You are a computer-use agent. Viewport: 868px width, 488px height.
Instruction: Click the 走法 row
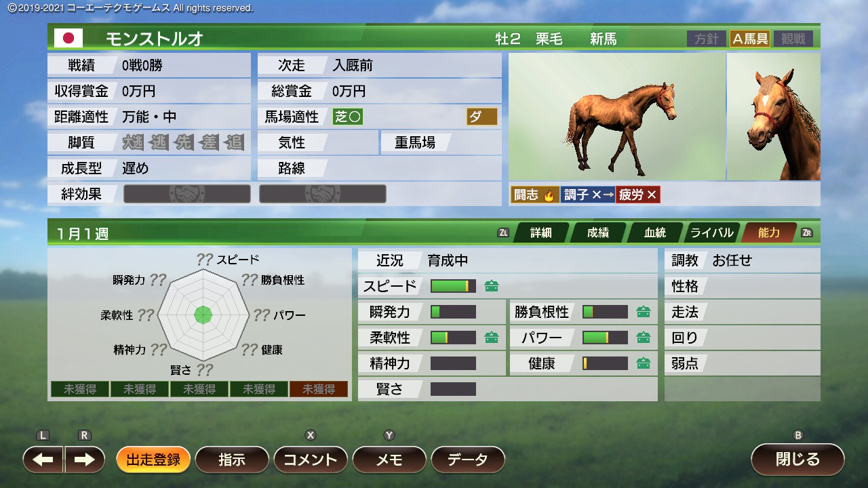(743, 312)
